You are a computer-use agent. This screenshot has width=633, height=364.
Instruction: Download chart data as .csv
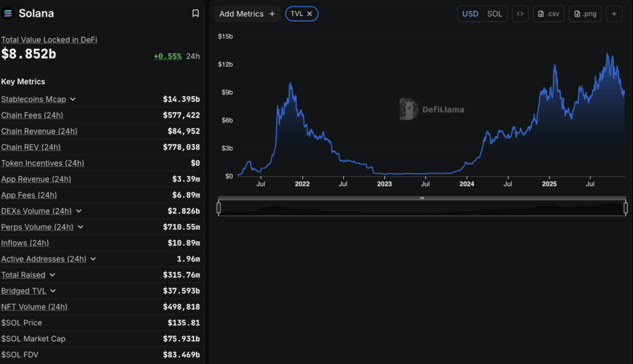[x=548, y=14]
